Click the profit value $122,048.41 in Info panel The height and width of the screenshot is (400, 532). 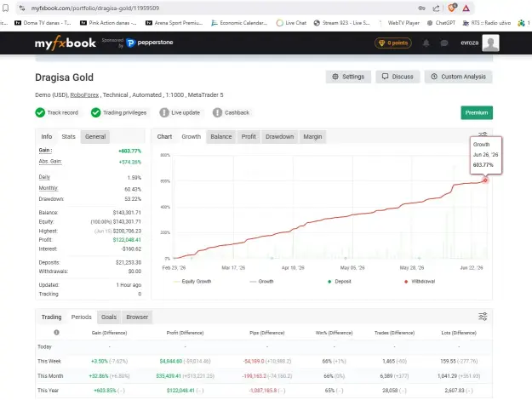pos(127,240)
